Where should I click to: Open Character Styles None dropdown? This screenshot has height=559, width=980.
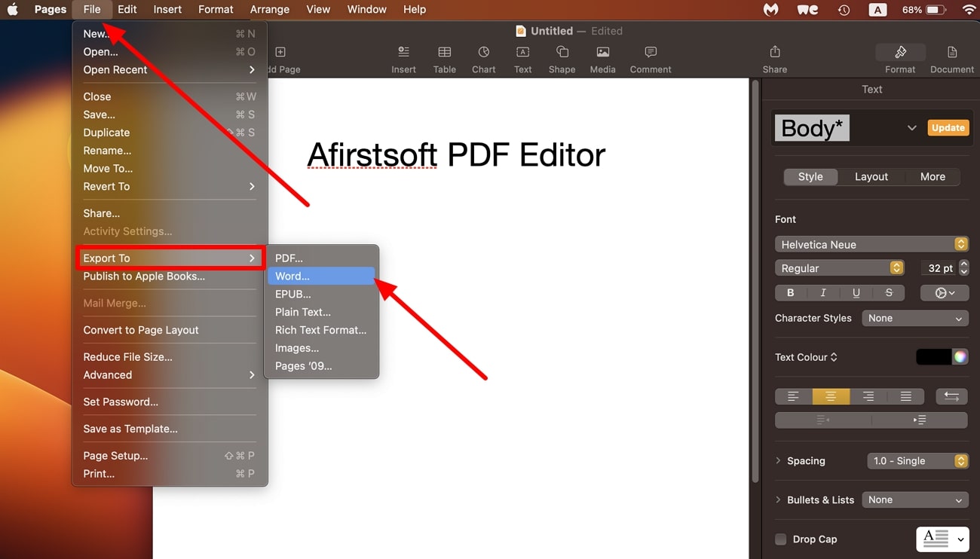[914, 319]
